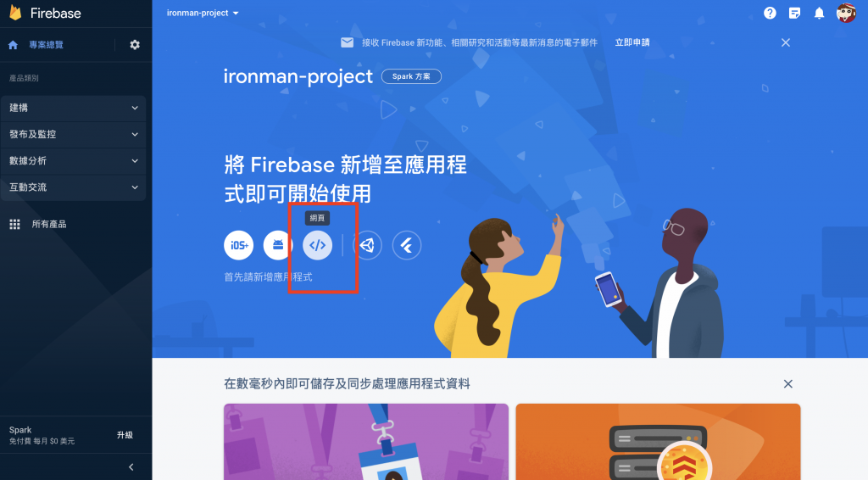Viewport: 868px width, 480px height.
Task: Open the release notes icon in header
Action: click(x=794, y=14)
